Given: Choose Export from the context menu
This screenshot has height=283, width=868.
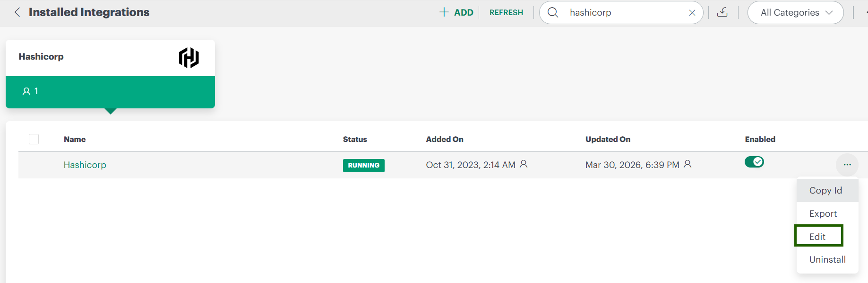Looking at the screenshot, I should pyautogui.click(x=823, y=213).
